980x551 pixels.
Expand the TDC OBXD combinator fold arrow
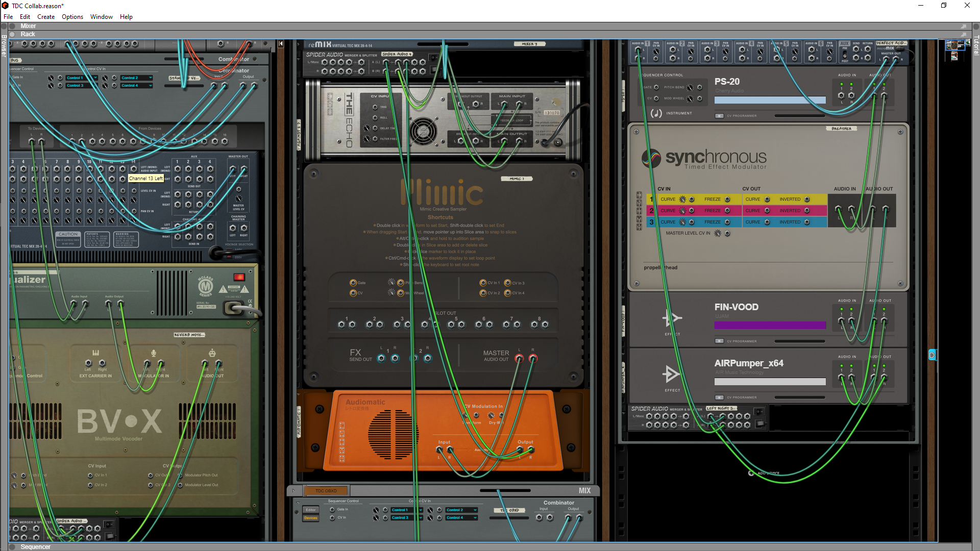tap(293, 491)
